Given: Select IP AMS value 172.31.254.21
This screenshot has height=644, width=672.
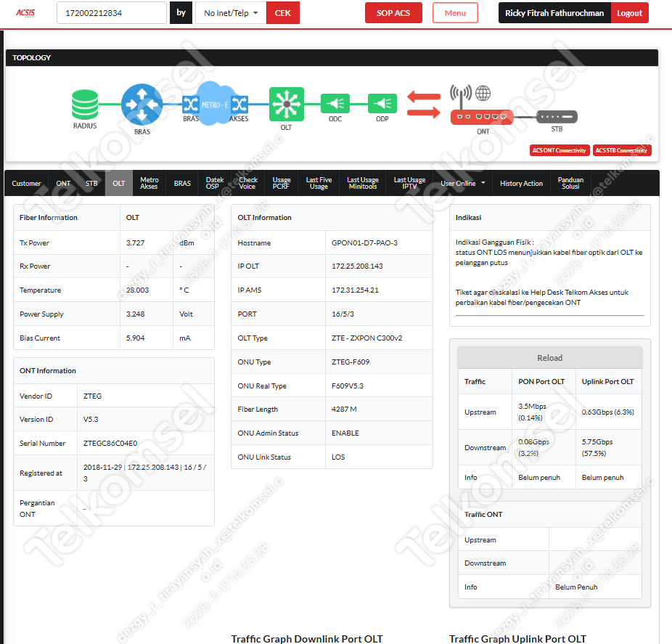Looking at the screenshot, I should (355, 290).
